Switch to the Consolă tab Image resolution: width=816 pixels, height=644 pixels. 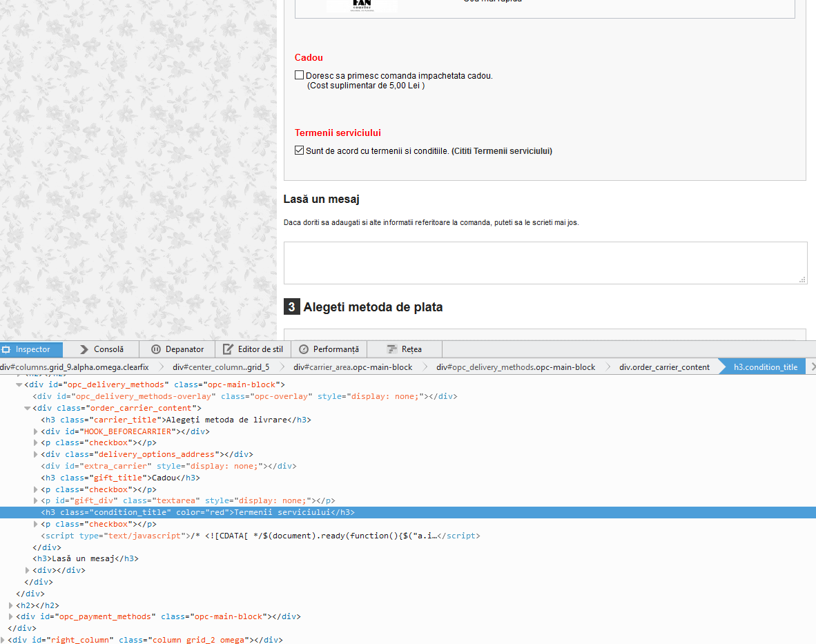[x=101, y=349]
